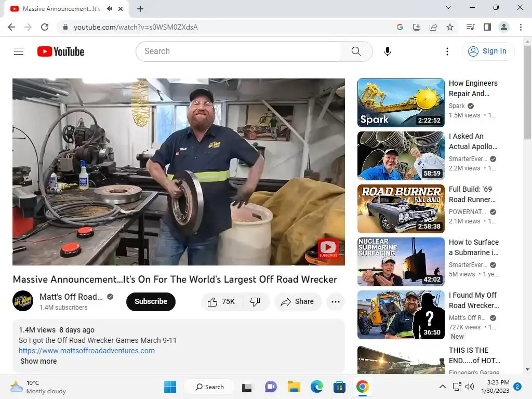Screen dimensions: 532x399
Task: Open the Chat app in the taskbar
Action: point(271,387)
